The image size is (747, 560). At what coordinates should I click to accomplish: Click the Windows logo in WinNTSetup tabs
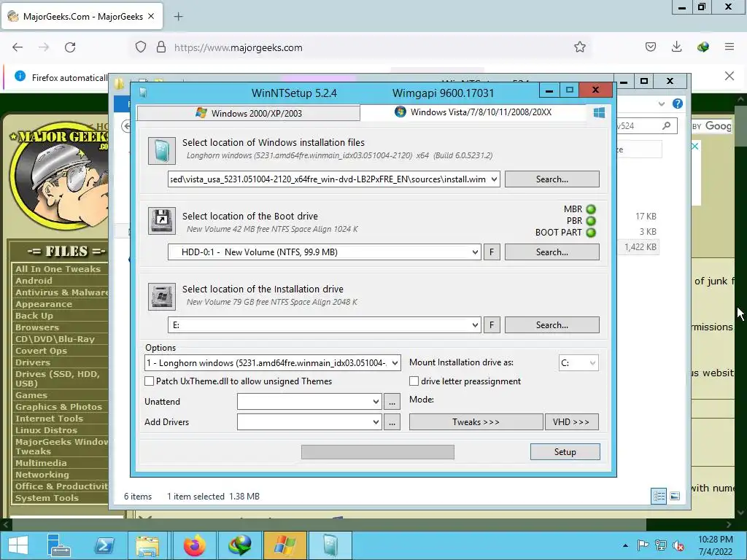pos(599,112)
